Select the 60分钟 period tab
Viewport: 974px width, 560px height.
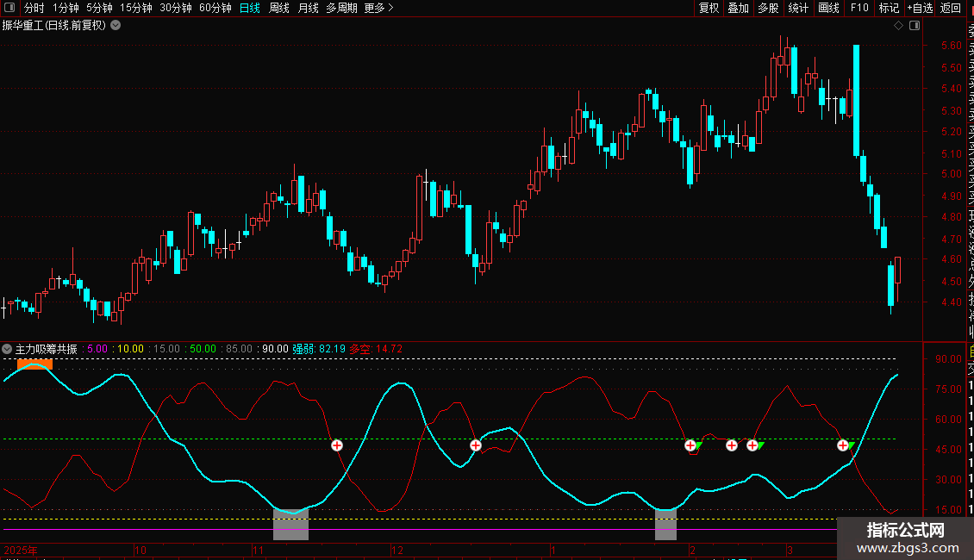click(x=215, y=8)
